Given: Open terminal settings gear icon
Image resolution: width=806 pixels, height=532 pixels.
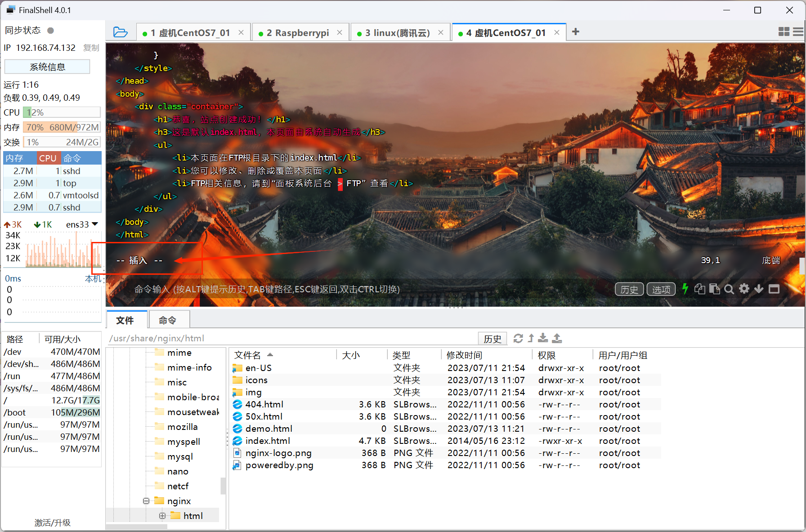Looking at the screenshot, I should pos(744,289).
